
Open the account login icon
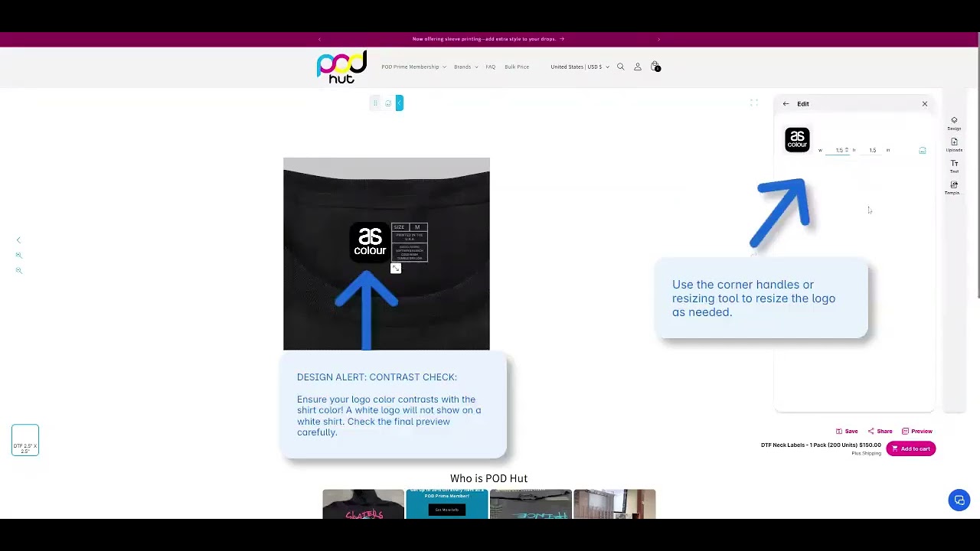click(637, 67)
